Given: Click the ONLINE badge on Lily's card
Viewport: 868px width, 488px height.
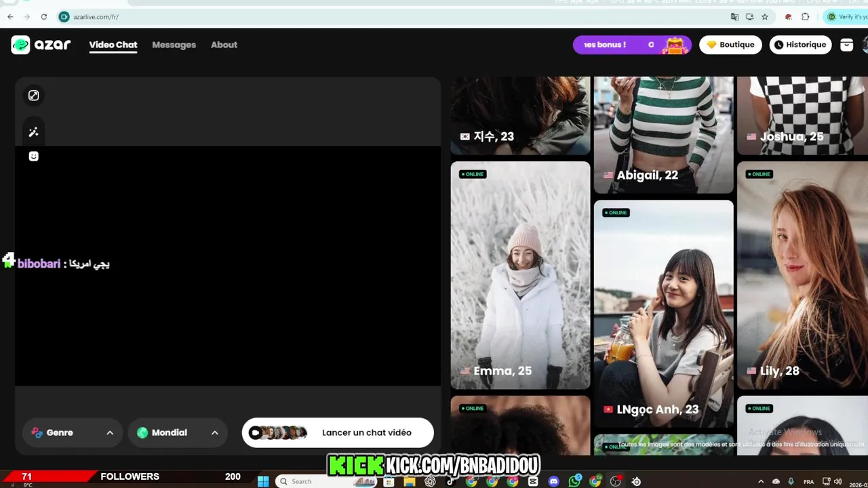Looking at the screenshot, I should point(759,174).
